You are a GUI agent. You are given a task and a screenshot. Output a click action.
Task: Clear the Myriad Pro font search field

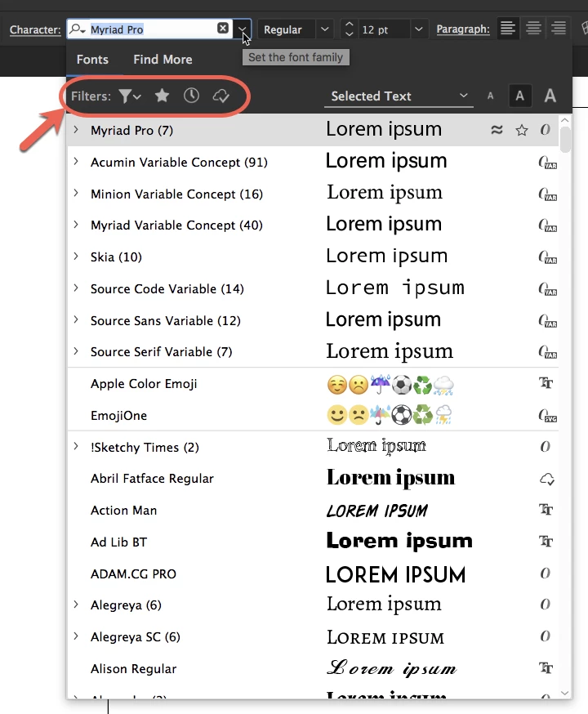[223, 29]
